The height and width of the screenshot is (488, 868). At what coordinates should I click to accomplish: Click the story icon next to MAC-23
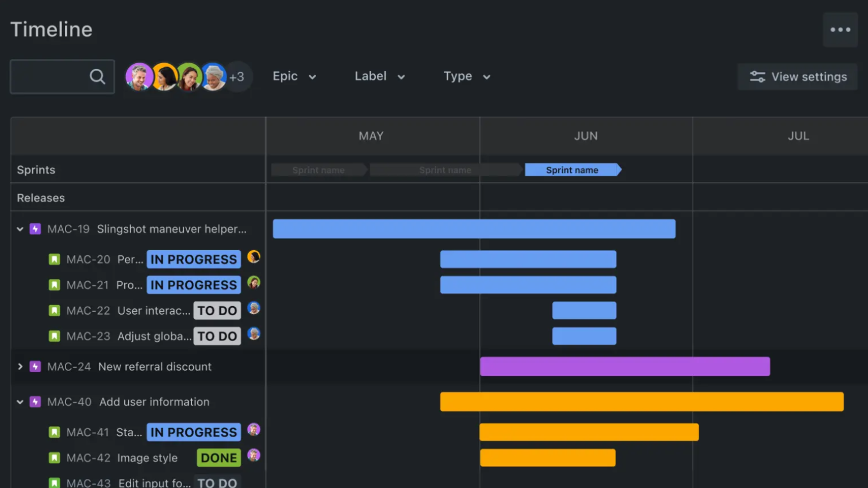tap(54, 335)
